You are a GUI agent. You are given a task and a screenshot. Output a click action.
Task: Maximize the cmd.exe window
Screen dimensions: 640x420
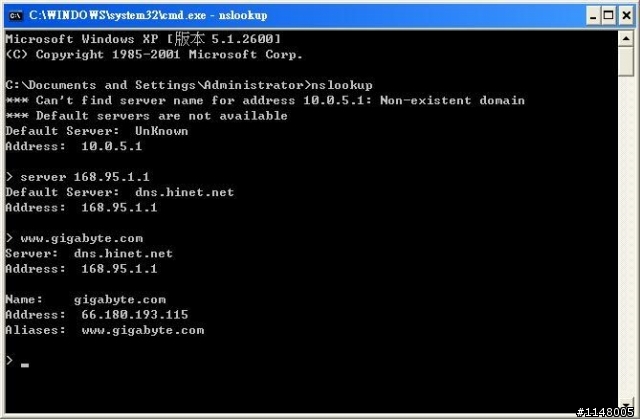pos(609,16)
